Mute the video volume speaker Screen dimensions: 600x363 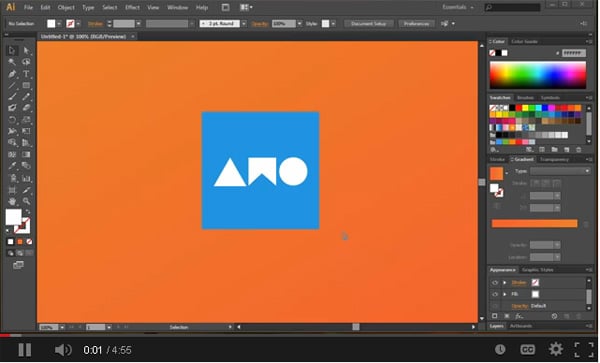63,350
